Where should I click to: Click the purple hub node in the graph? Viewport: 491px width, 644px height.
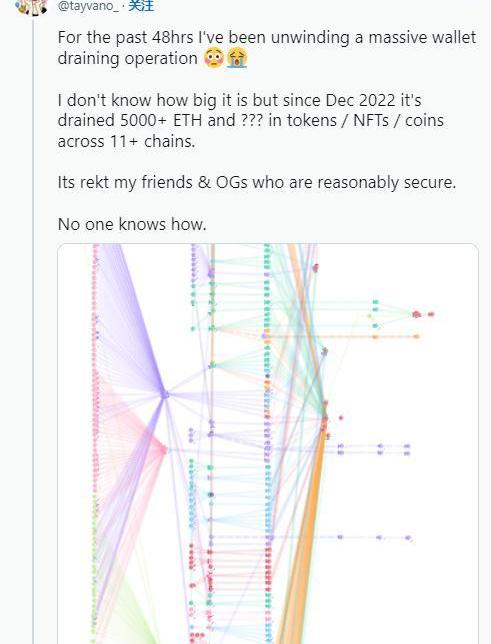pos(165,394)
